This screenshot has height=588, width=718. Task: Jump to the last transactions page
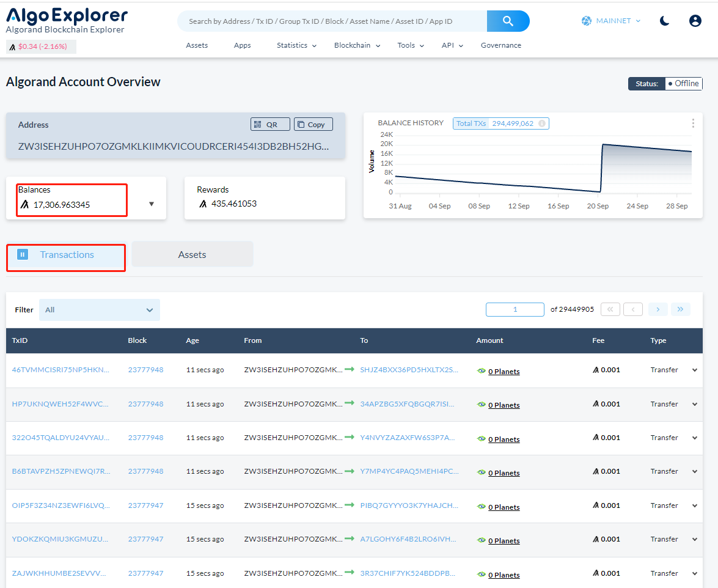point(681,309)
